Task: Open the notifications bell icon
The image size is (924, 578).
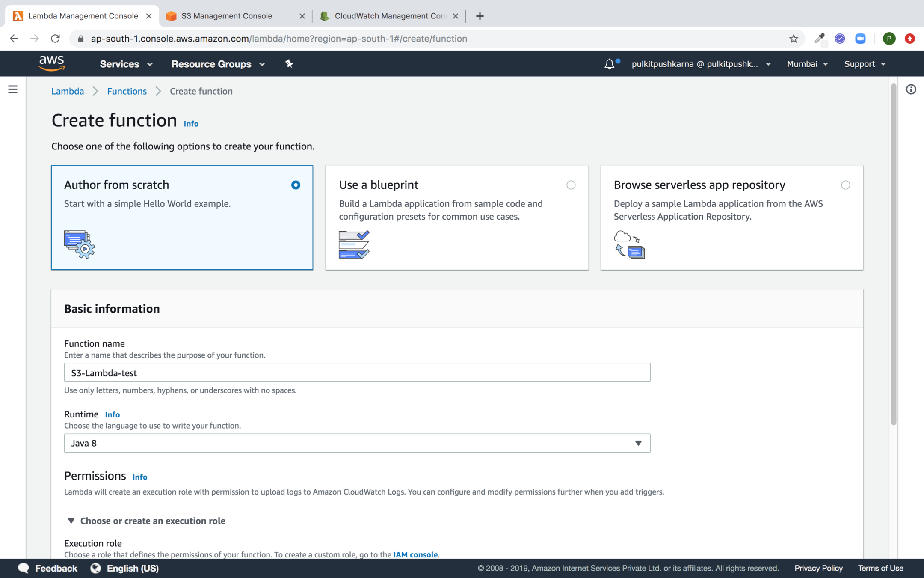Action: (609, 64)
